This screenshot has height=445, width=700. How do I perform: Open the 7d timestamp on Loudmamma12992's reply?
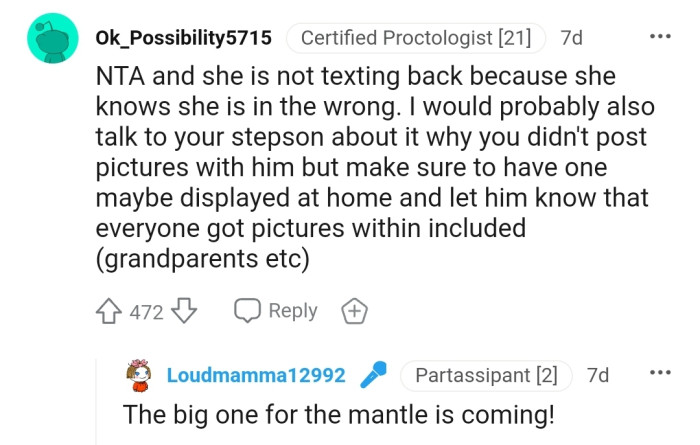pos(598,376)
